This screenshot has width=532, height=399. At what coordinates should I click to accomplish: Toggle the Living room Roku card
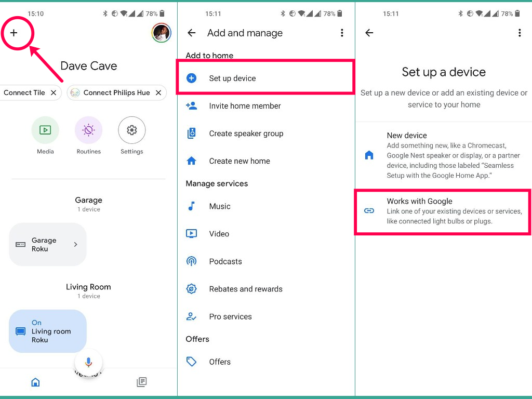pyautogui.click(x=48, y=331)
